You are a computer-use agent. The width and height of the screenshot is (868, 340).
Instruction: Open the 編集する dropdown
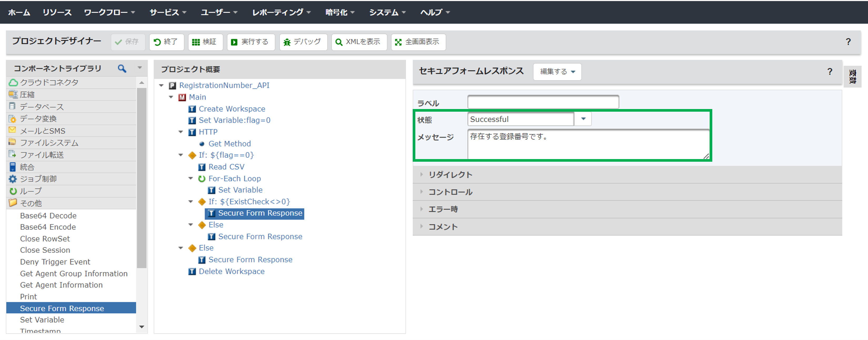(x=557, y=72)
